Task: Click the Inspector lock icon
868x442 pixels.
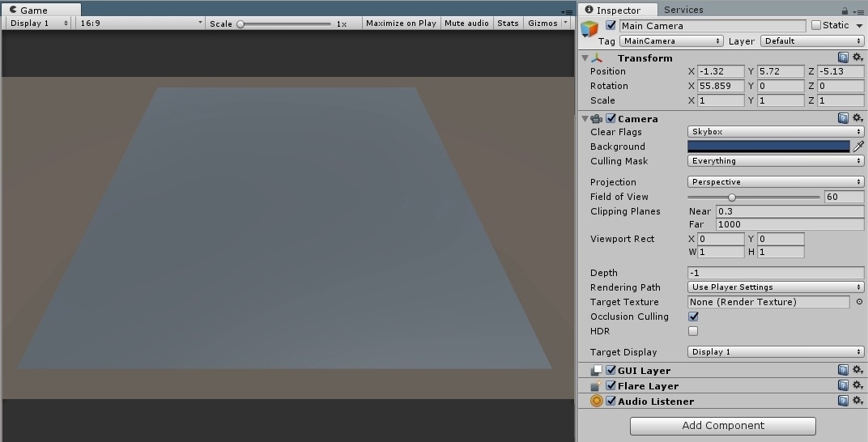Action: click(845, 11)
